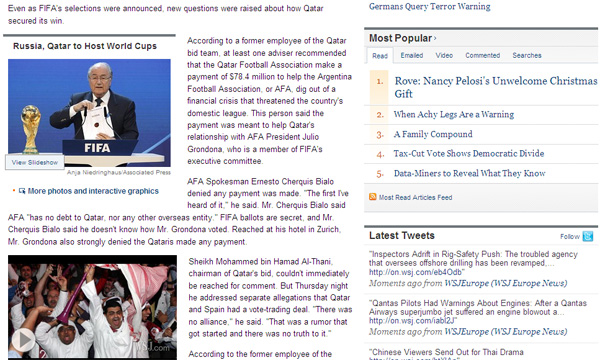The width and height of the screenshot is (600, 360).
Task: Play the Qatar celebration video
Action: pos(22,339)
